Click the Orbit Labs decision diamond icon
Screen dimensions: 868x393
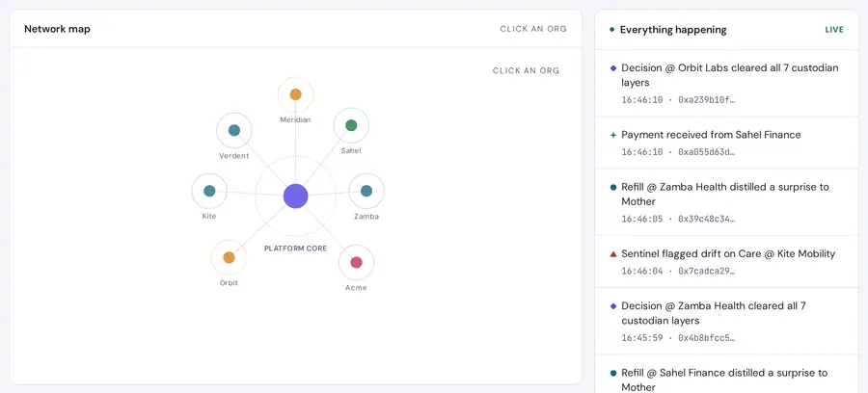(612, 68)
